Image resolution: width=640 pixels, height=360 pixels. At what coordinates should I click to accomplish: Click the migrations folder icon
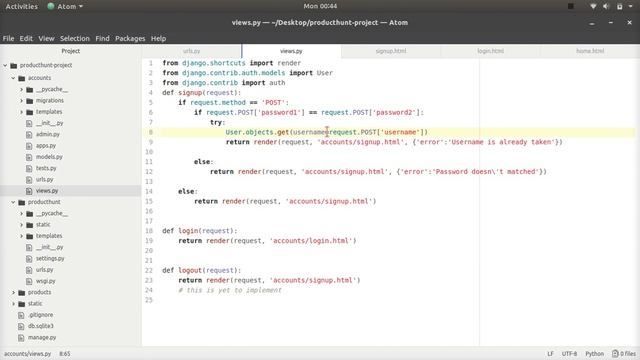pyautogui.click(x=29, y=101)
